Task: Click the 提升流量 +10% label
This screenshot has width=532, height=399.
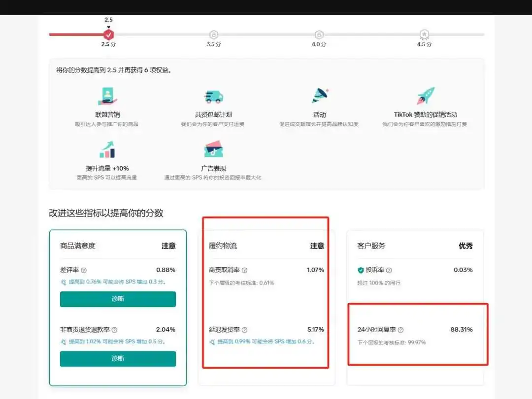Action: pos(107,168)
